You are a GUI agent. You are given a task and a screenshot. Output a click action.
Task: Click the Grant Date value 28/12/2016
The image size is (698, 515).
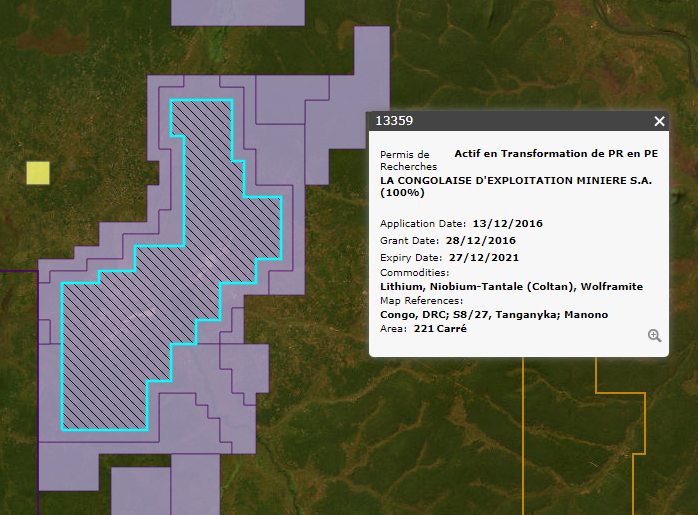click(x=480, y=241)
